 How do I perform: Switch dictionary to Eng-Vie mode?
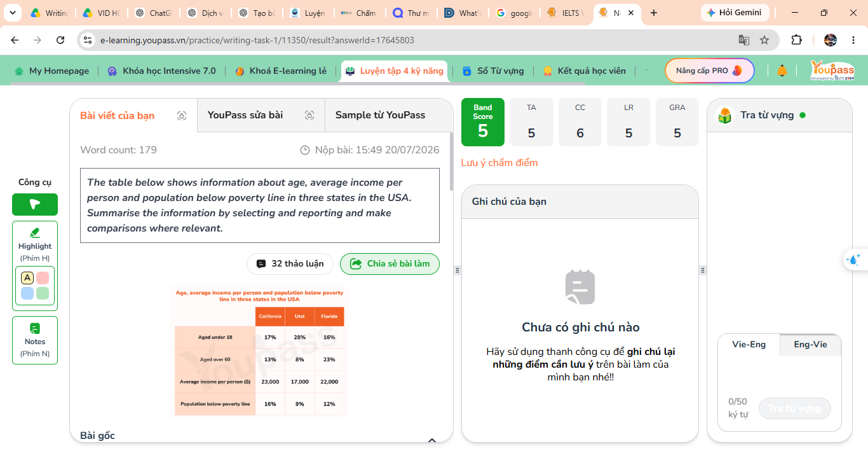[x=810, y=344]
